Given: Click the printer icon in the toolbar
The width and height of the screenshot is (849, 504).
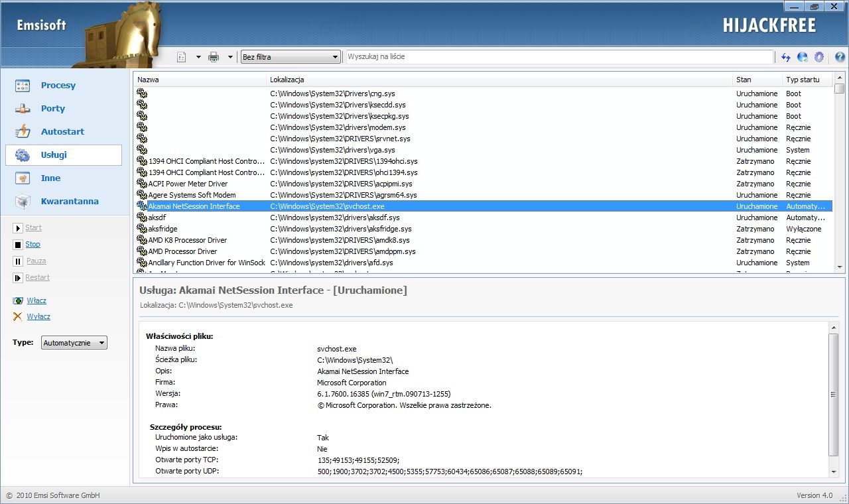Looking at the screenshot, I should (214, 57).
